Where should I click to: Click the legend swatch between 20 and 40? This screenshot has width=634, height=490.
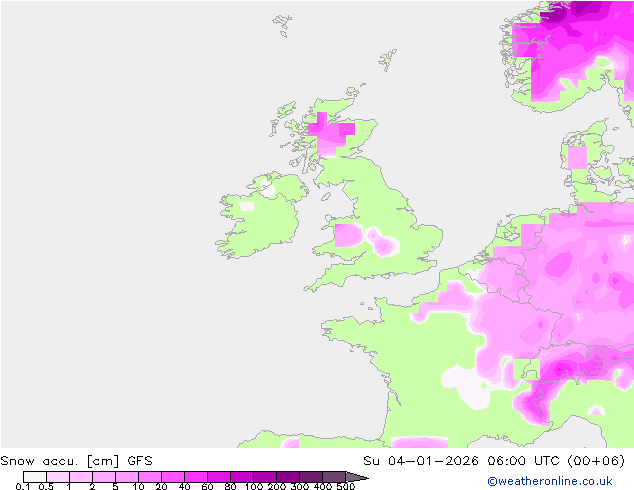pos(173,477)
